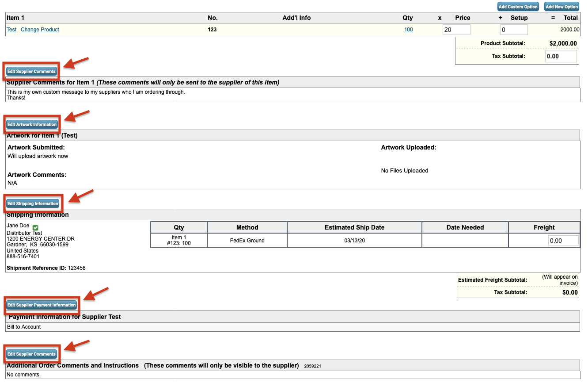Click the green verified checkmark beside Jane Doe

[35, 228]
